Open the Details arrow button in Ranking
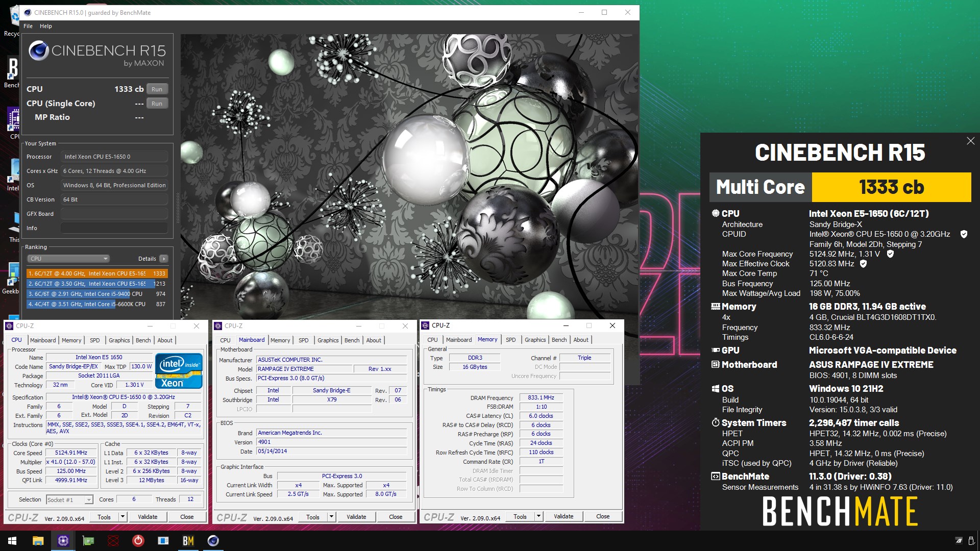This screenshot has height=551, width=980. click(164, 259)
